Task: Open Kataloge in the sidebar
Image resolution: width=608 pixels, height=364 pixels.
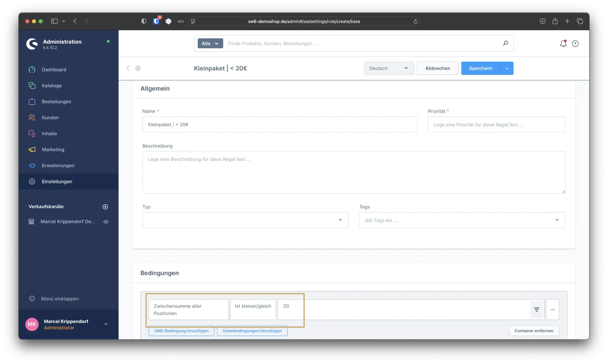Action: click(52, 86)
